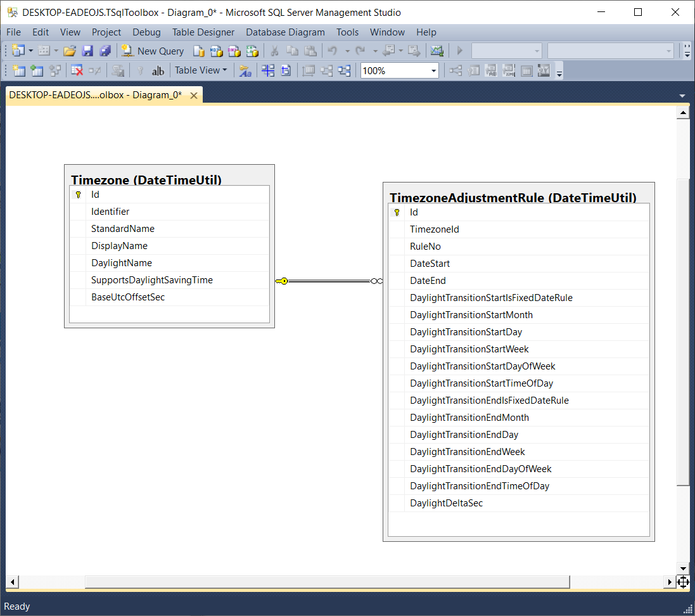This screenshot has height=616, width=695.
Task: Save the diagram with the floppy disk icon
Action: [x=87, y=51]
